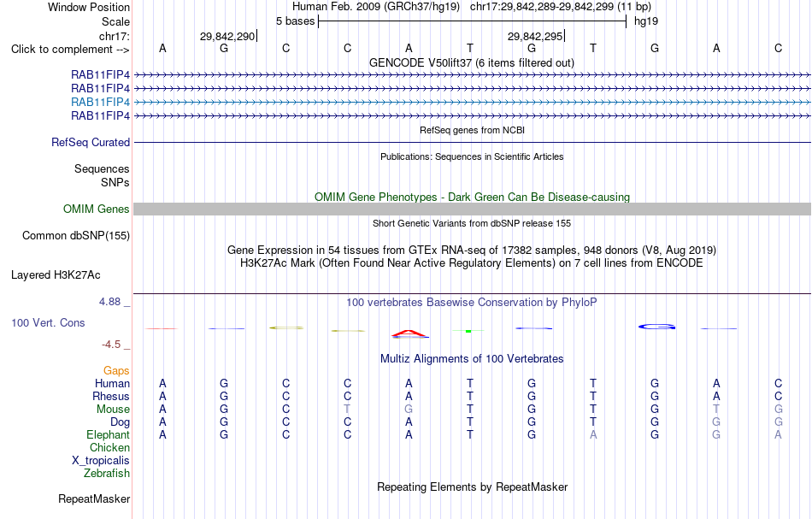This screenshot has height=519, width=812.
Task: Open the OMIM Gene Phenotypes track title
Action: tap(472, 197)
